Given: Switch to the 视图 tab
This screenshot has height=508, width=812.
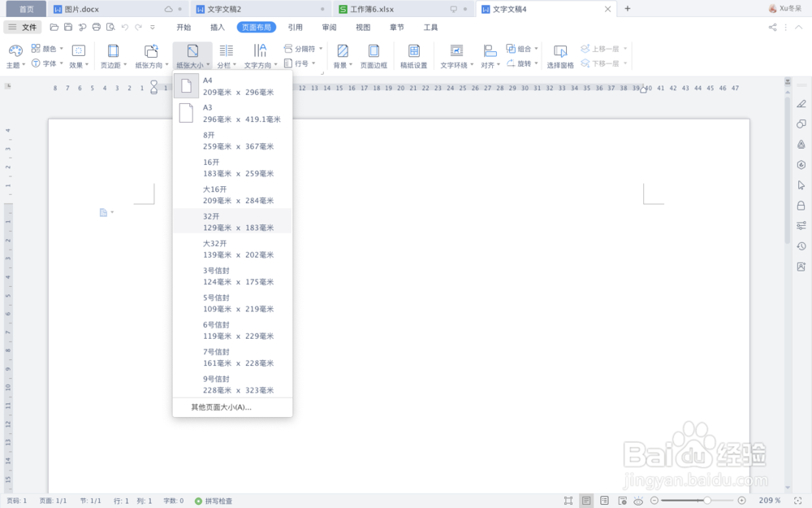Looking at the screenshot, I should coord(363,28).
